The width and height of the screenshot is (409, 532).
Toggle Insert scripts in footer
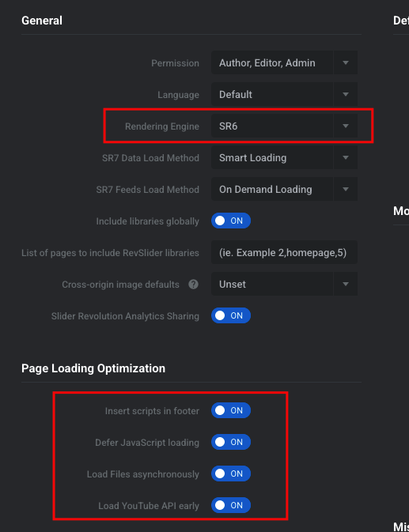pos(231,410)
